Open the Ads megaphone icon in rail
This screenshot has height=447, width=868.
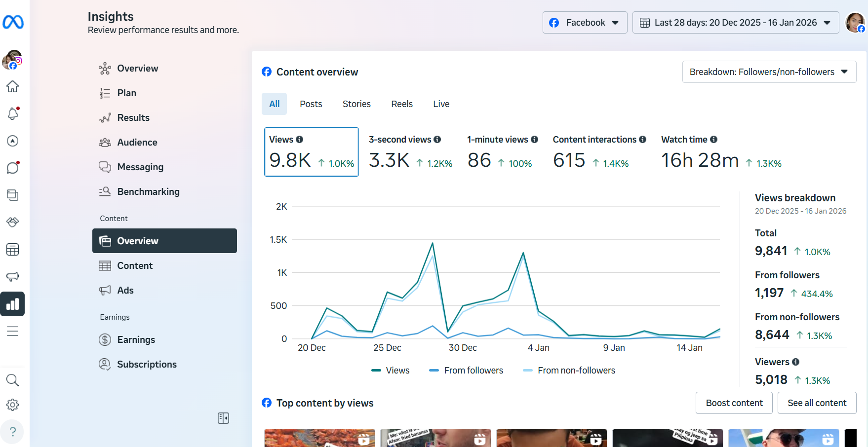coord(13,276)
